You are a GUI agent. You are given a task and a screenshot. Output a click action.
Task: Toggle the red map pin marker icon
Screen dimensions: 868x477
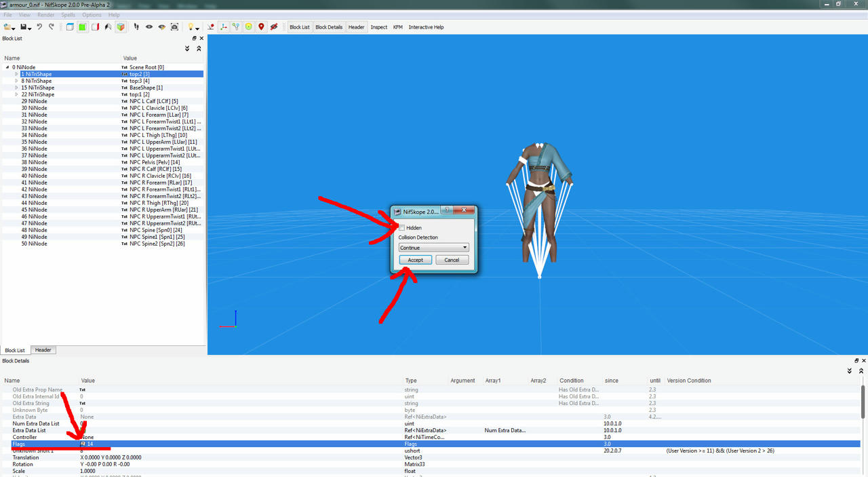click(x=261, y=27)
